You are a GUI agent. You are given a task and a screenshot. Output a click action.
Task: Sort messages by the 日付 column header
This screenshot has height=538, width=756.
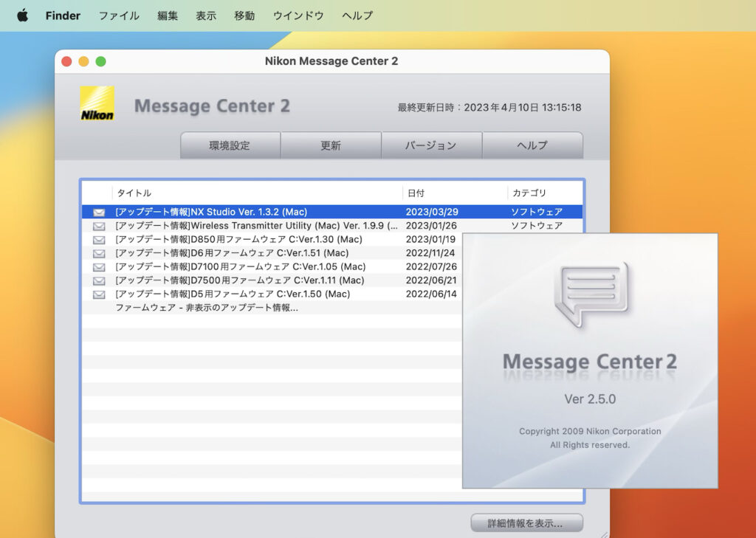pyautogui.click(x=416, y=193)
